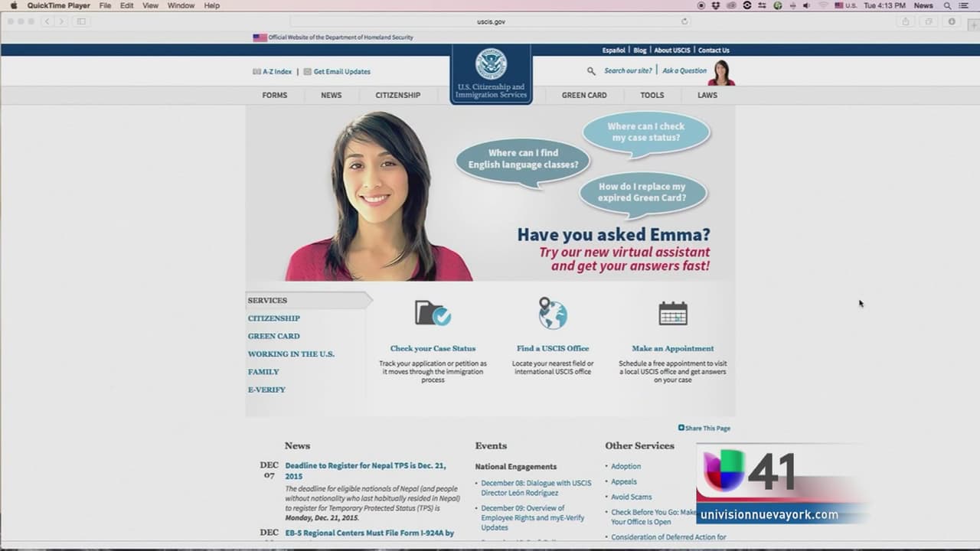The height and width of the screenshot is (551, 980).
Task: Switch site language via Español link
Action: coord(613,51)
